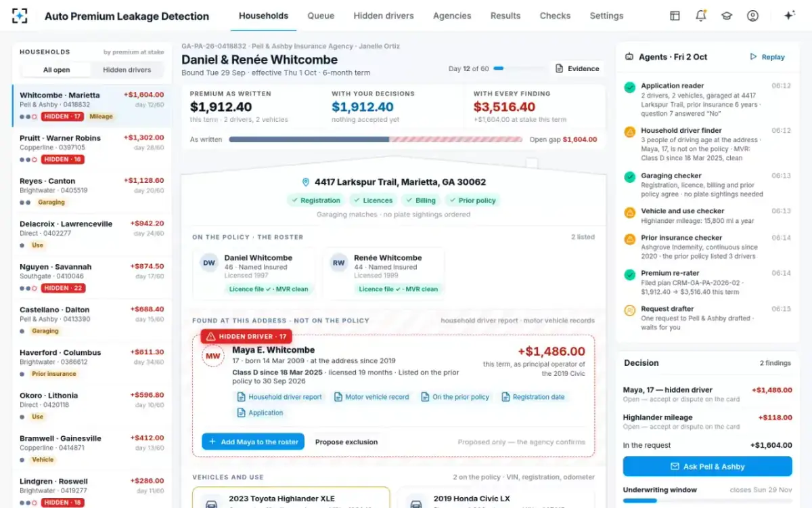Open the Application document link

click(260, 412)
